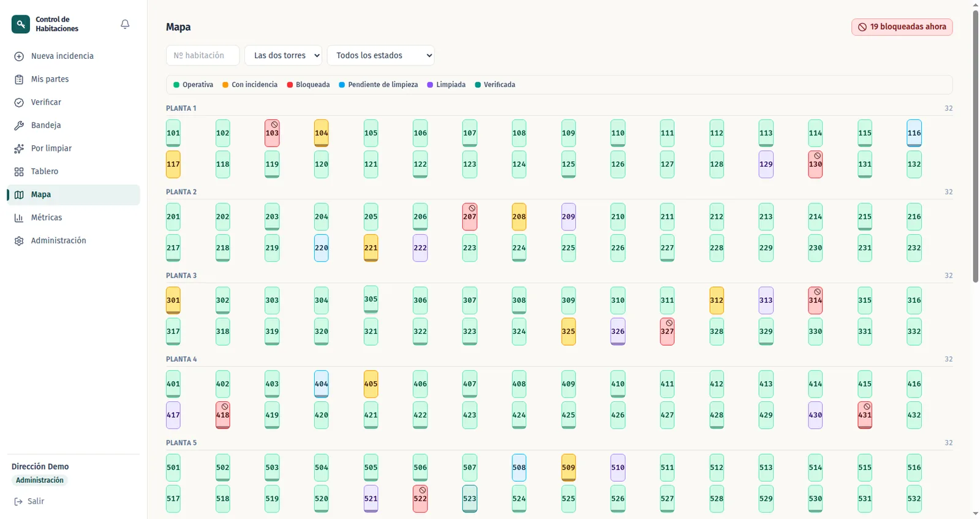Click the Bandeja wrench icon
The width and height of the screenshot is (980, 519).
coord(19,126)
